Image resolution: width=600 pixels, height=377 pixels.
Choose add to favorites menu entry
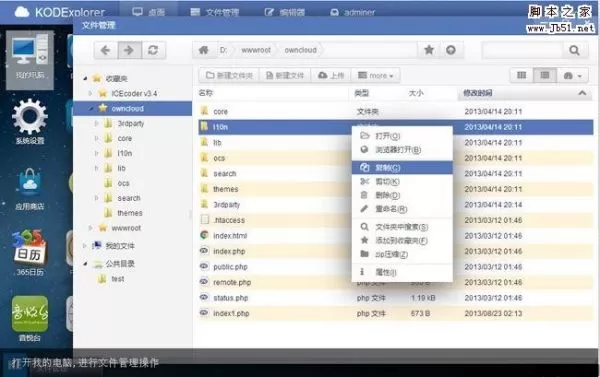click(402, 240)
